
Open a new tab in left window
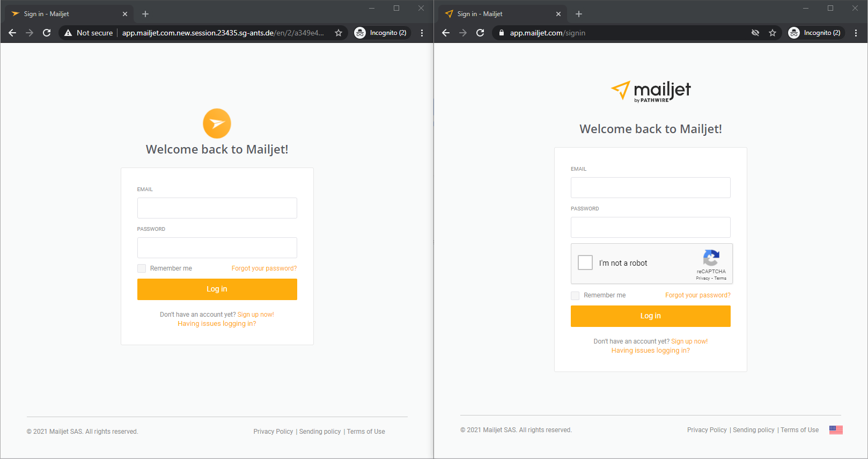click(145, 14)
